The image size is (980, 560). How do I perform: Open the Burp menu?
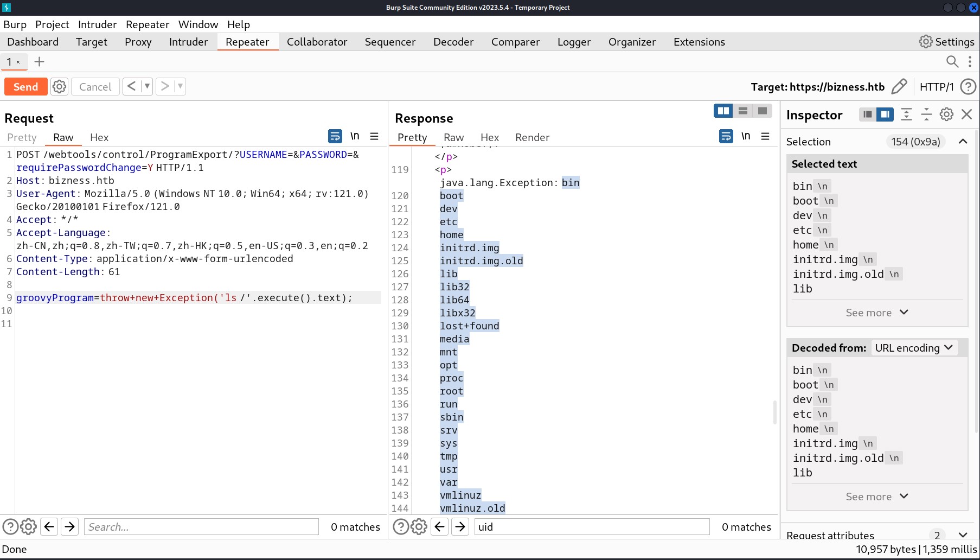pyautogui.click(x=15, y=24)
